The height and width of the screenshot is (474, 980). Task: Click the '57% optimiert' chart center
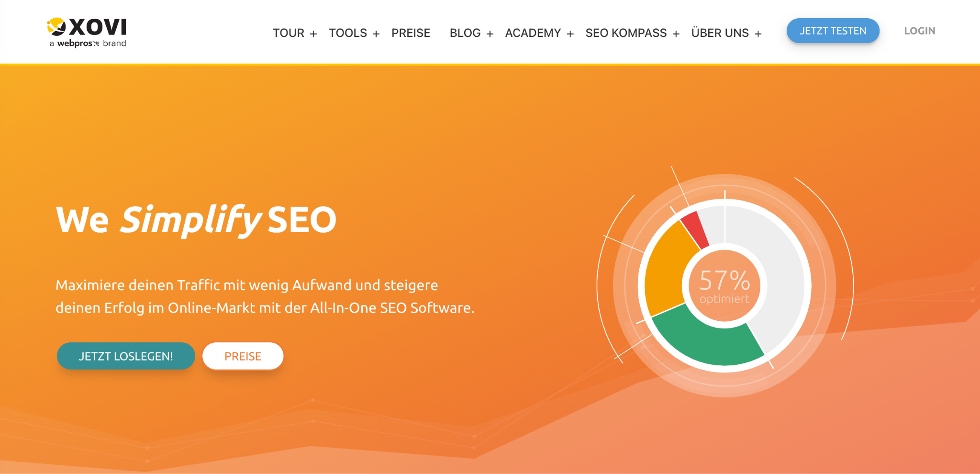(724, 286)
